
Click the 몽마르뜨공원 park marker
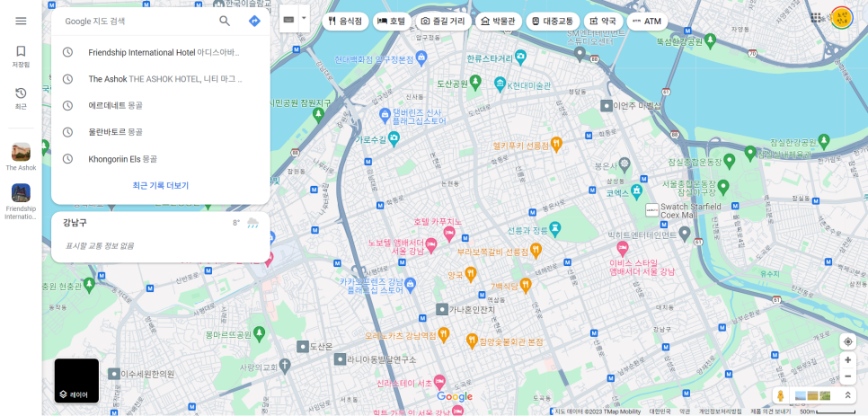[259, 333]
